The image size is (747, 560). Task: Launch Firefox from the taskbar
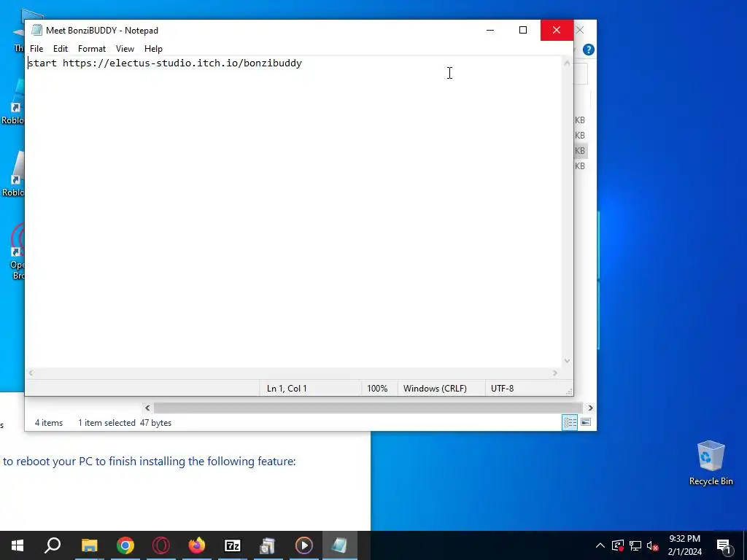pos(197,545)
